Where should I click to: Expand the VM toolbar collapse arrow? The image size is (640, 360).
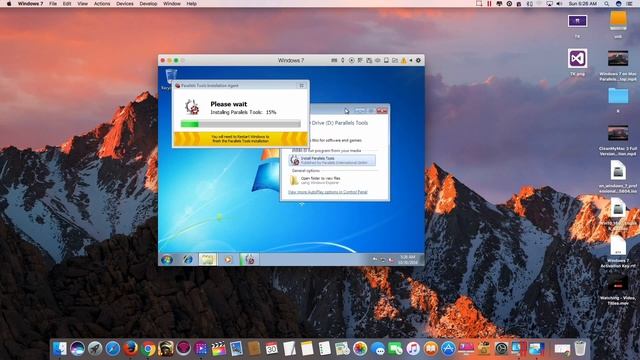pyautogui.click(x=411, y=60)
